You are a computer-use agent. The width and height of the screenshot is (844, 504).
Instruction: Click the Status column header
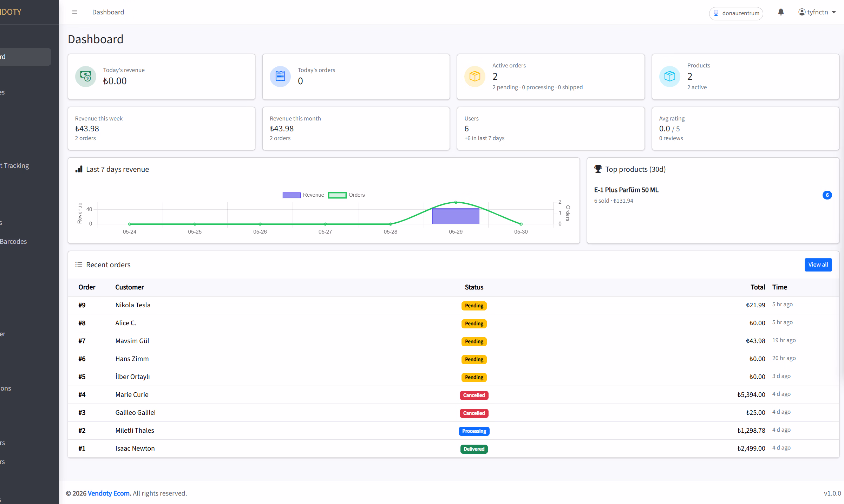(x=474, y=287)
